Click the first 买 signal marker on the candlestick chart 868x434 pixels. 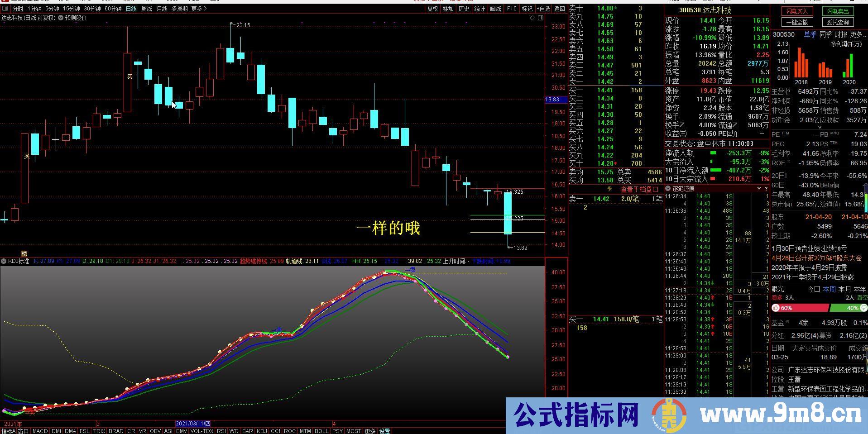pyautogui.click(x=27, y=156)
